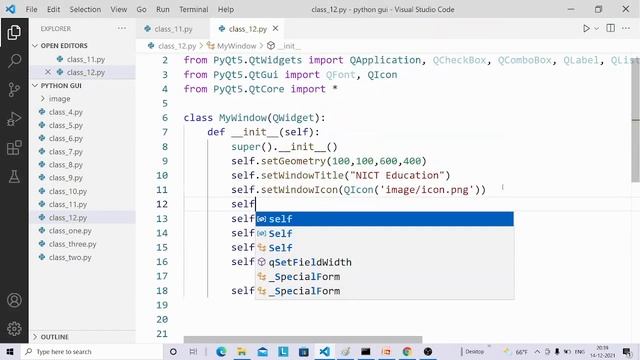
Task: Open the Selection menu
Action: pos(85,9)
